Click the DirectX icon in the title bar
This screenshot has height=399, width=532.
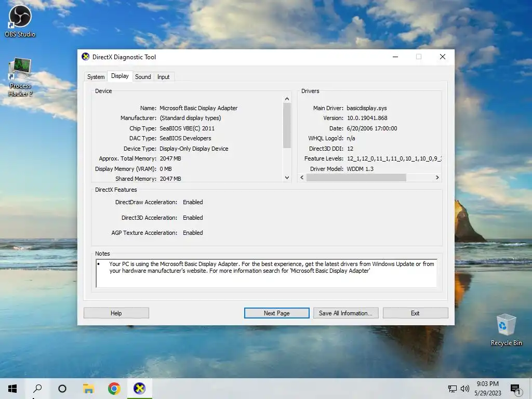86,57
